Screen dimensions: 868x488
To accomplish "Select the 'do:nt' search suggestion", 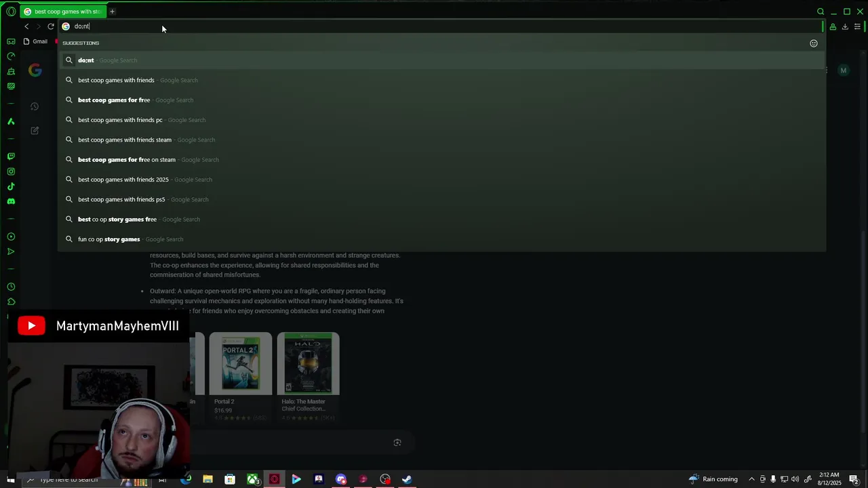I will (x=441, y=60).
